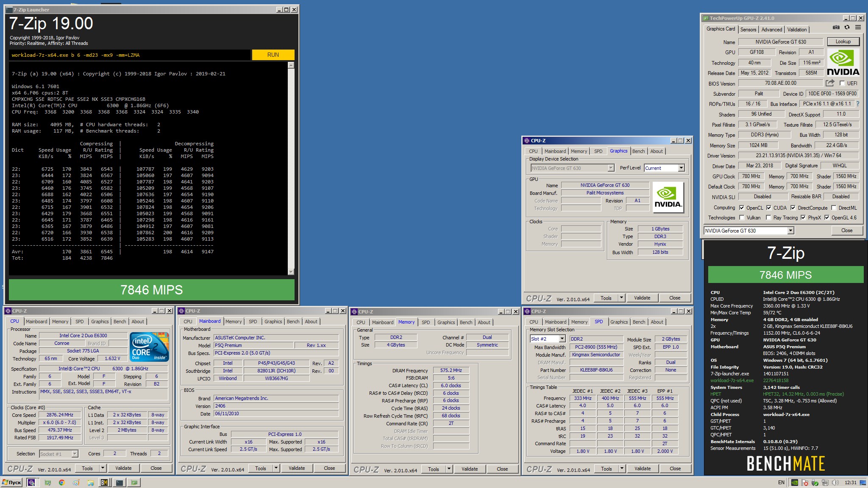
Task: Toggle the DirectCompute checkbox
Action: [793, 208]
